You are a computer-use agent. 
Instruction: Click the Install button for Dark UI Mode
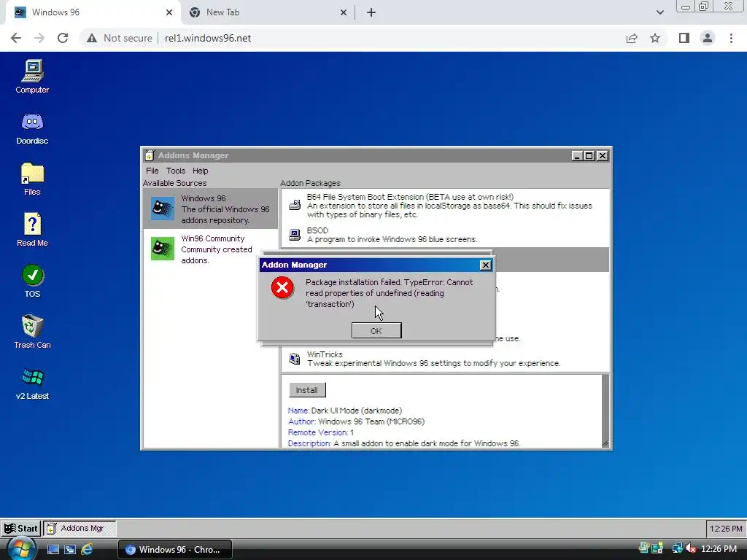point(307,390)
